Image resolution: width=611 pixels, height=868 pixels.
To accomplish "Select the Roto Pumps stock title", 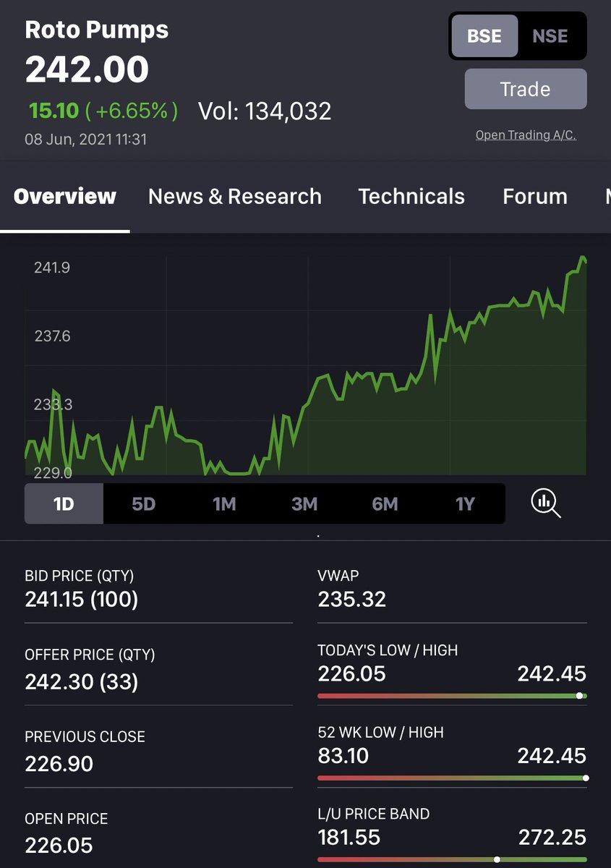I will (x=97, y=30).
